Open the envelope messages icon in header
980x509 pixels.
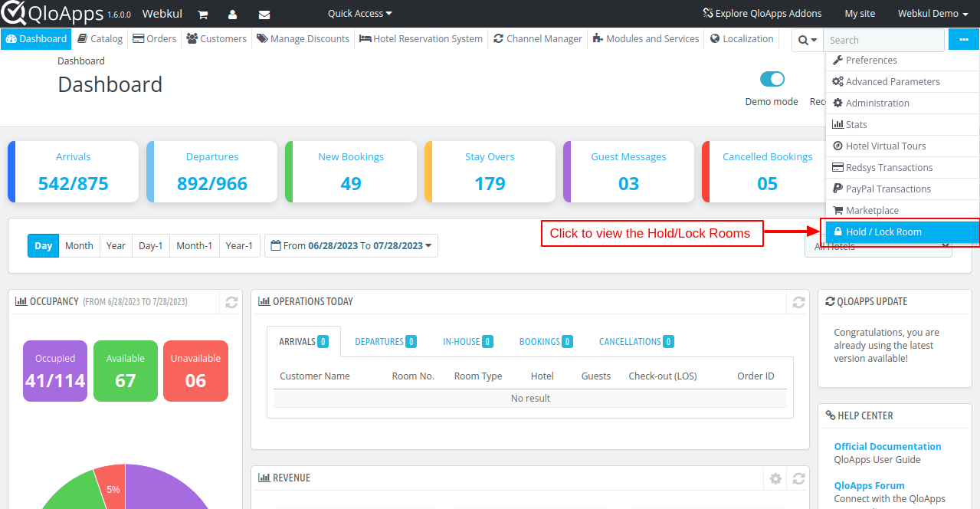click(x=264, y=15)
